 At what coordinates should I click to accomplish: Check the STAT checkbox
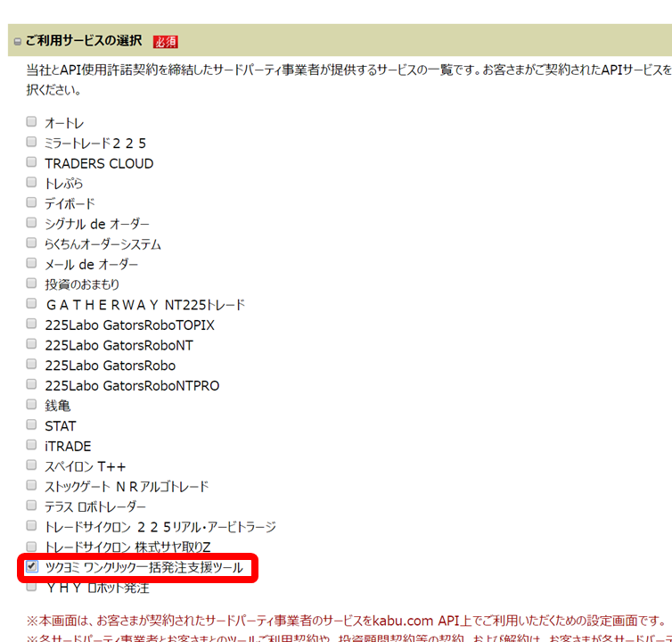tap(31, 424)
